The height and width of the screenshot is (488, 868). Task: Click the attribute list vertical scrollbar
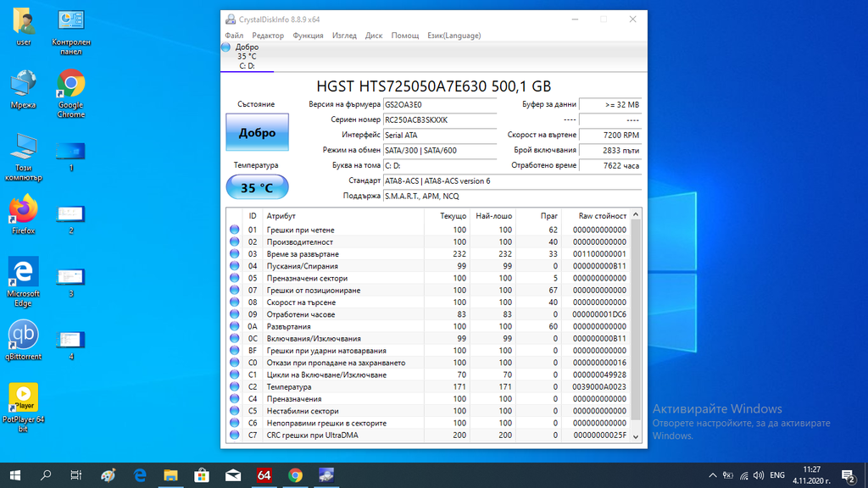click(637, 322)
